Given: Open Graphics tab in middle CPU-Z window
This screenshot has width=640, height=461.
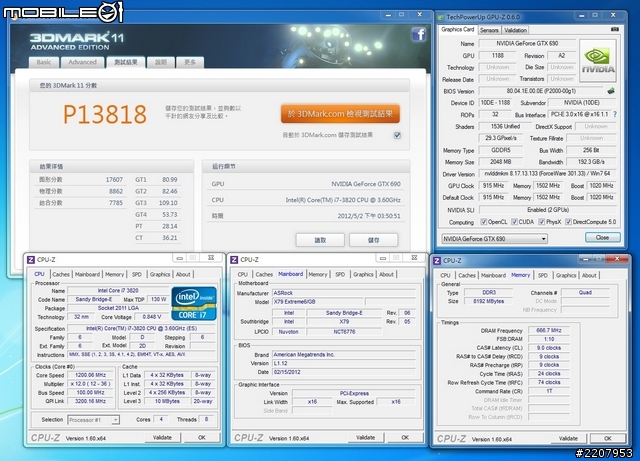Looking at the screenshot, I should coord(363,274).
